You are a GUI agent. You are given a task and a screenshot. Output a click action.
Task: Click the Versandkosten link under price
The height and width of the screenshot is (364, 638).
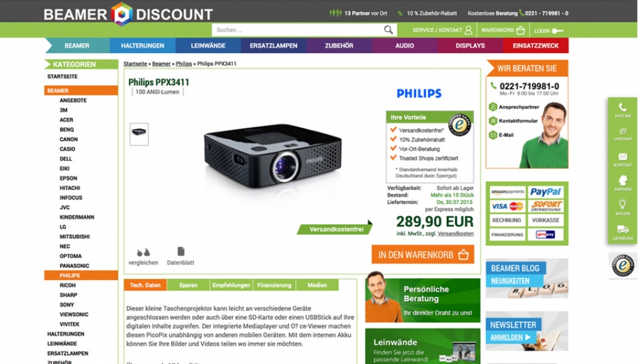pyautogui.click(x=456, y=234)
